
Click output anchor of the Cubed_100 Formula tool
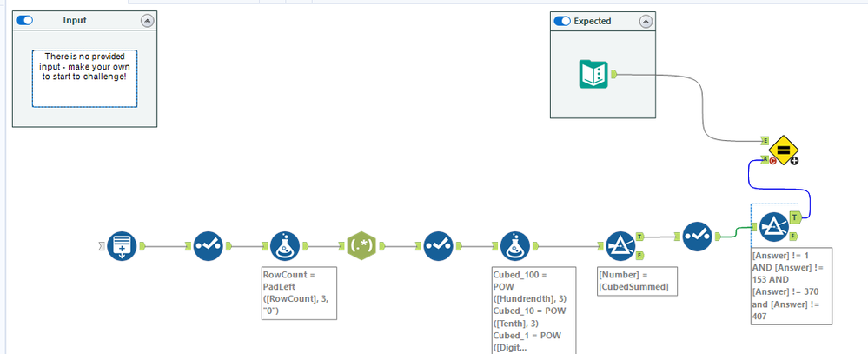pos(536,246)
